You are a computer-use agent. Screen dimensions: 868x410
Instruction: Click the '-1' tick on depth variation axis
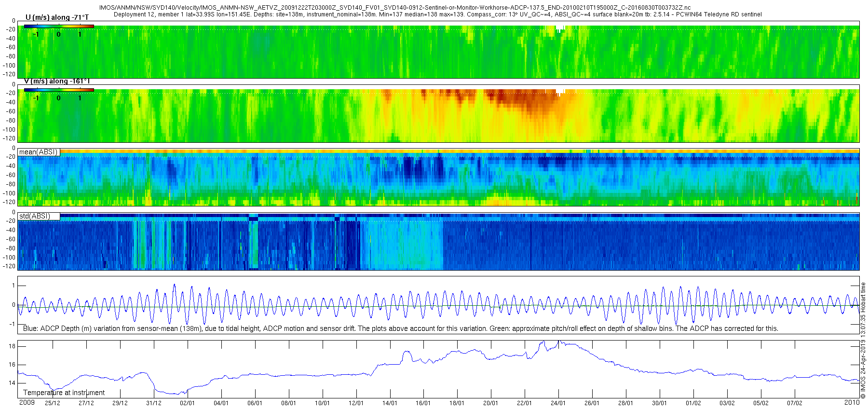(x=13, y=324)
